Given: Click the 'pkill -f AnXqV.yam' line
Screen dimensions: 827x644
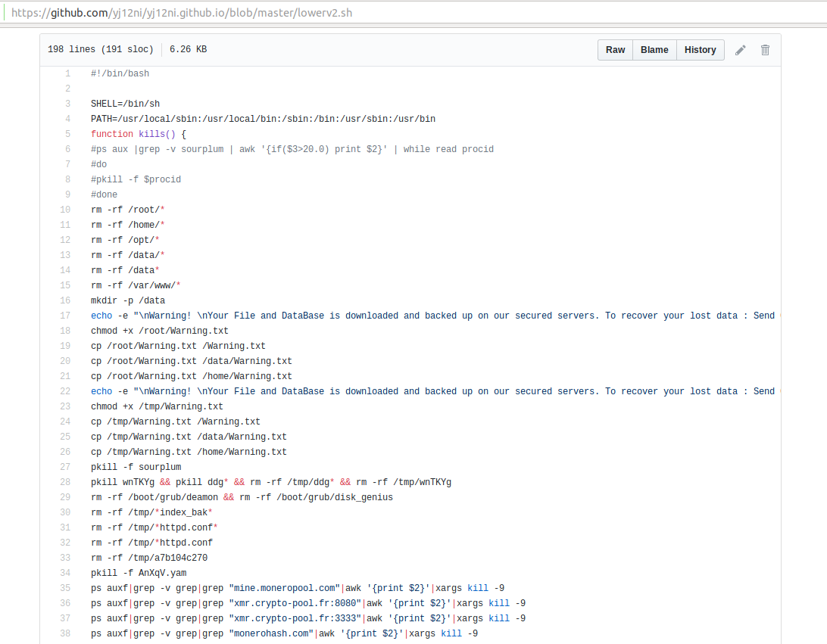Looking at the screenshot, I should click(138, 573).
